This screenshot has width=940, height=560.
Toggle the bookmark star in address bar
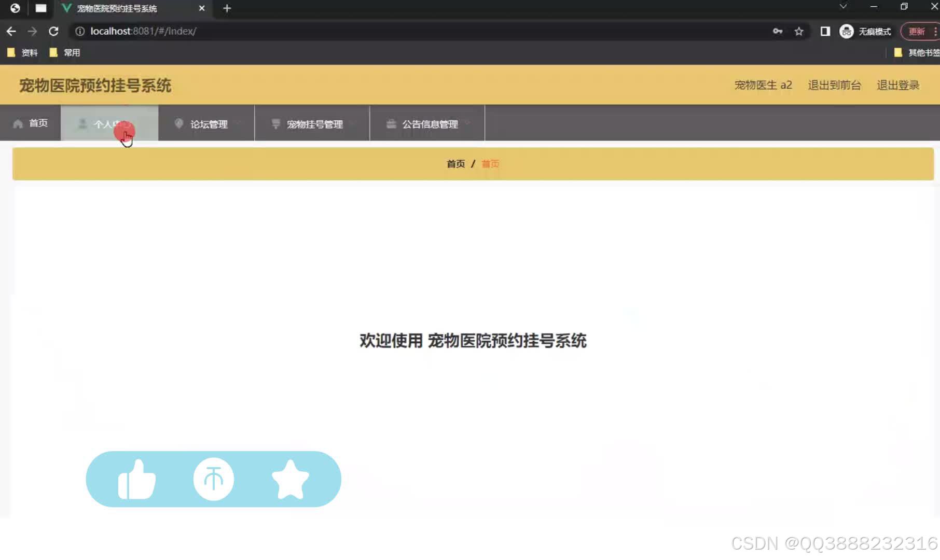click(x=798, y=31)
